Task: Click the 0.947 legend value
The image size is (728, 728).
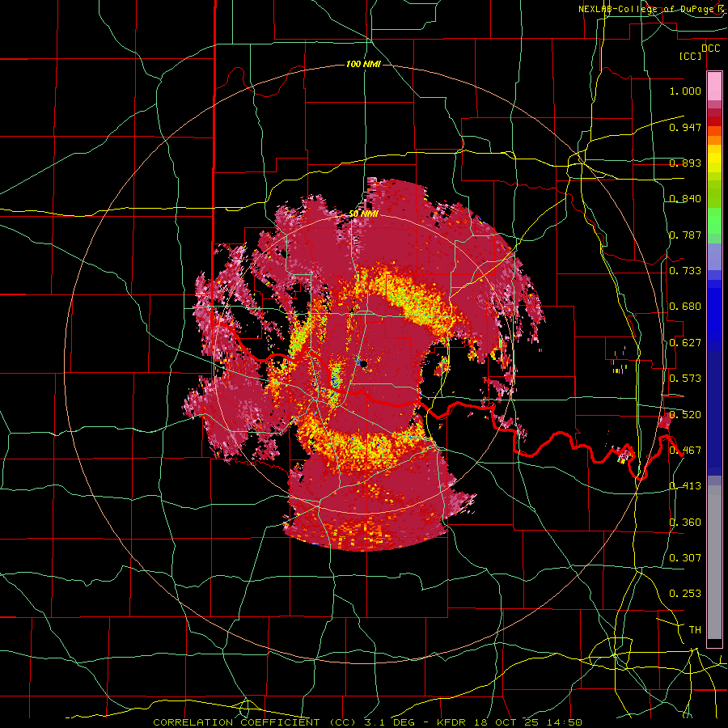Action: coord(685,127)
